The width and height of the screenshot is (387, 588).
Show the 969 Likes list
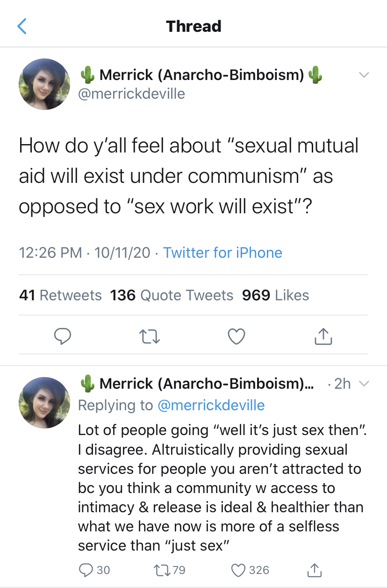point(275,295)
